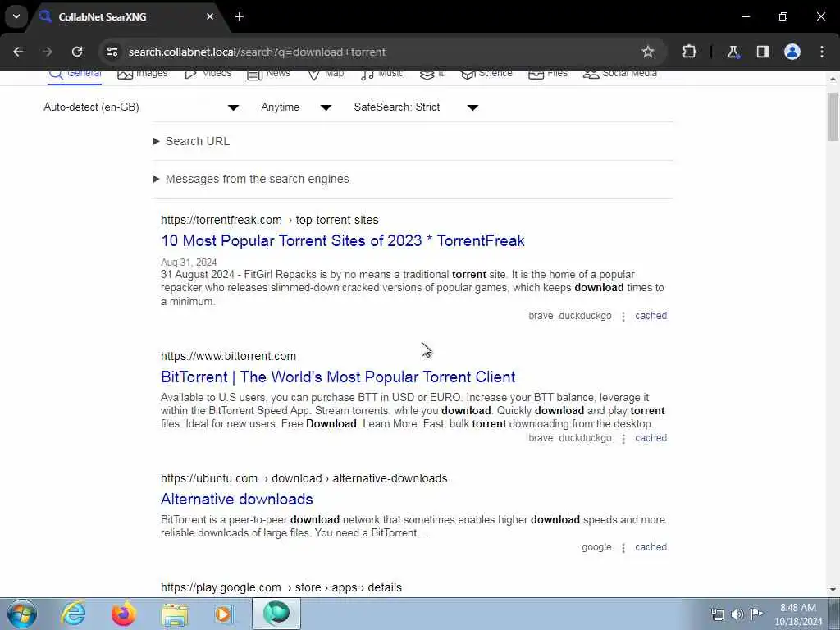Click the ubuntu.com alternative-downloads URL
This screenshot has width=840, height=630.
pyautogui.click(x=304, y=478)
